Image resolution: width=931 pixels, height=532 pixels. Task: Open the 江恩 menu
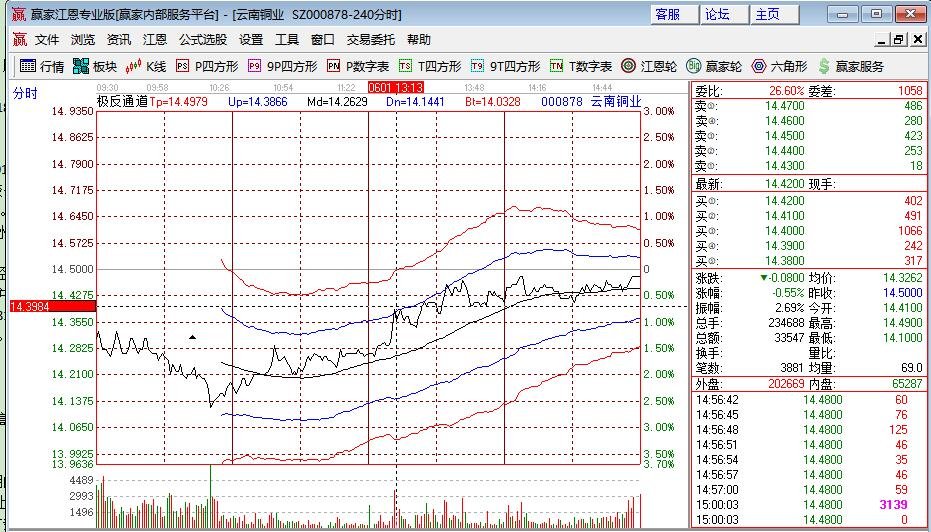[155, 40]
